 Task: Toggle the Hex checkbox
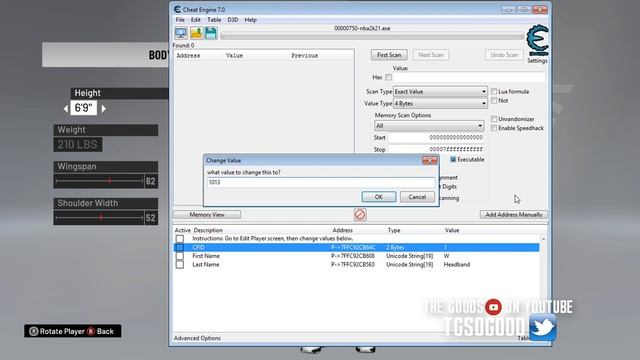(x=388, y=77)
